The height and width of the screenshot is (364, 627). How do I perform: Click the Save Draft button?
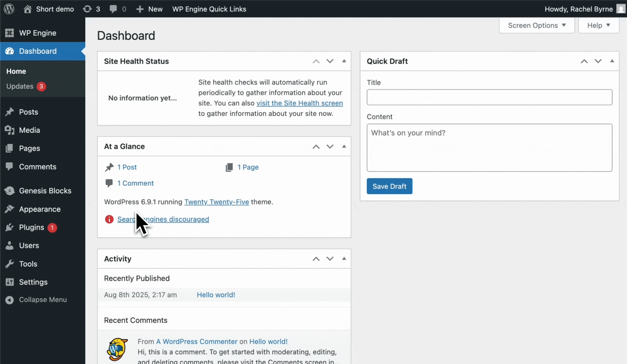pos(389,186)
